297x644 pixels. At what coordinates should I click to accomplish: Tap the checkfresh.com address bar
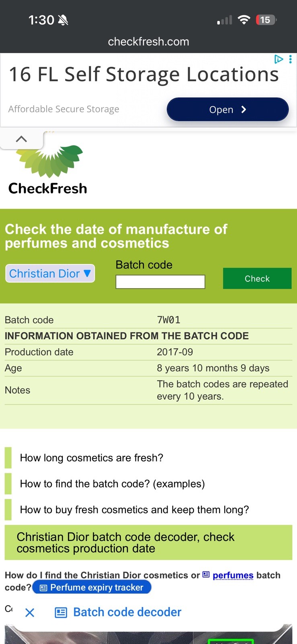click(x=148, y=41)
